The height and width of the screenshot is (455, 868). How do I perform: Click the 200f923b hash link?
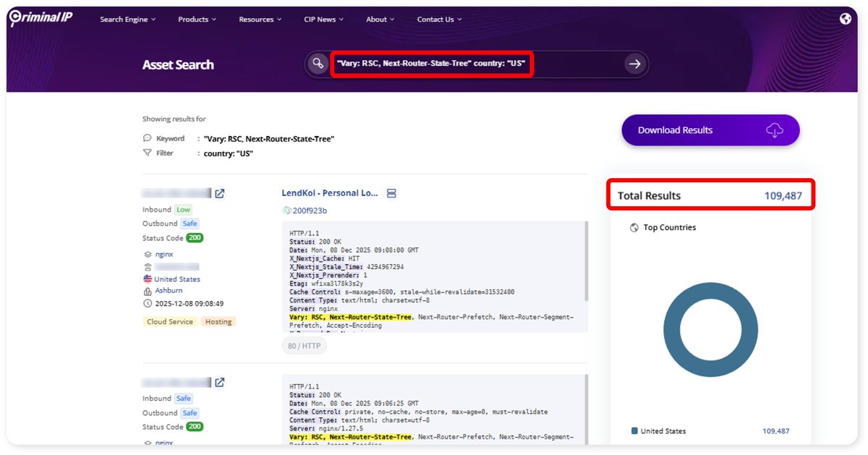tap(310, 211)
